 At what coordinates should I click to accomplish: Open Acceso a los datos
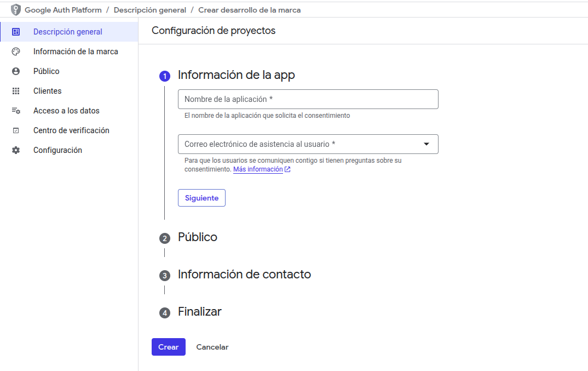click(x=70, y=111)
